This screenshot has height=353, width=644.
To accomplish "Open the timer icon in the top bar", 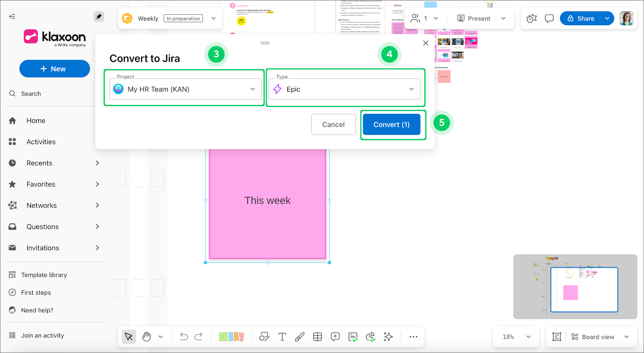I will point(532,18).
